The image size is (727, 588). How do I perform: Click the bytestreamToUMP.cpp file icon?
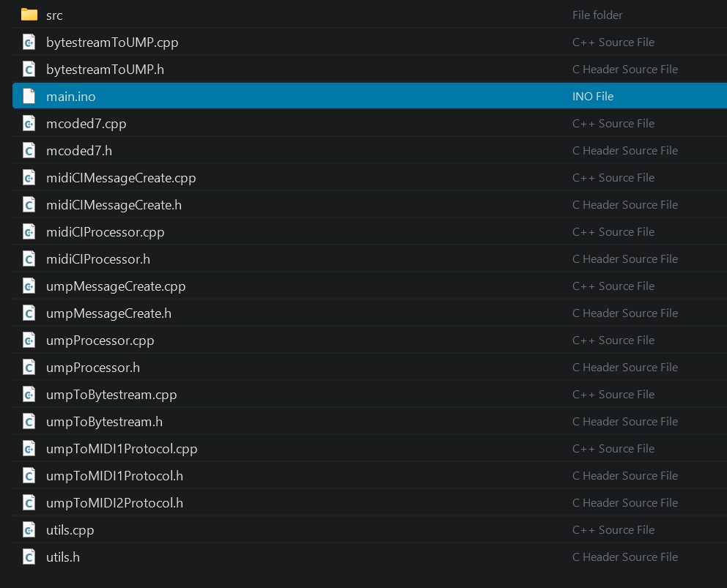coord(29,42)
